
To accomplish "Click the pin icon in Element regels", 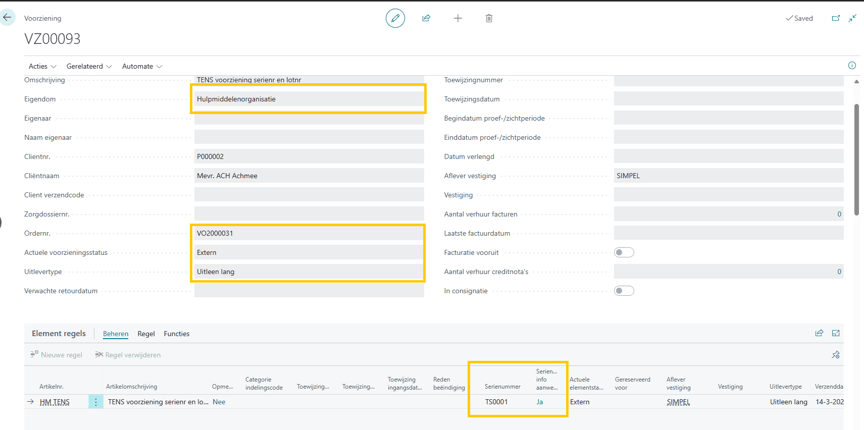I will 835,354.
